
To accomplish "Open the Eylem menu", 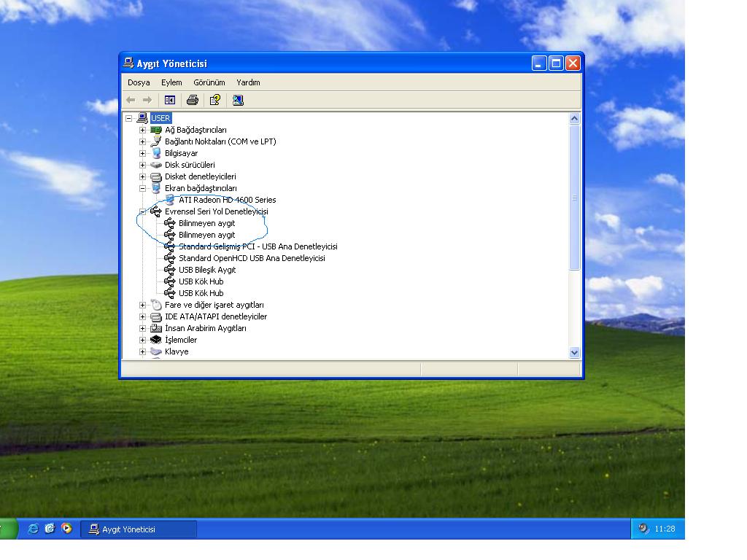I will pos(171,82).
